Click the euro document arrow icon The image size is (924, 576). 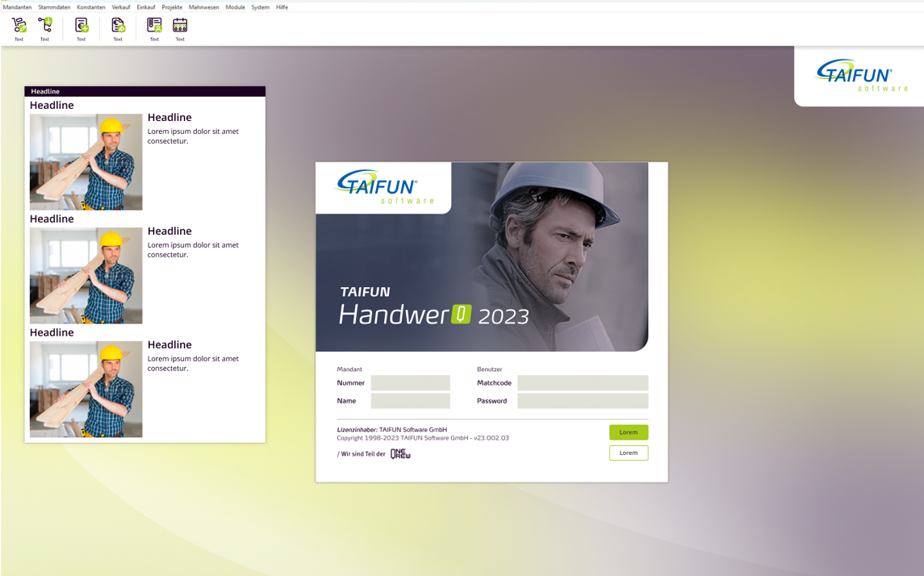[x=118, y=26]
